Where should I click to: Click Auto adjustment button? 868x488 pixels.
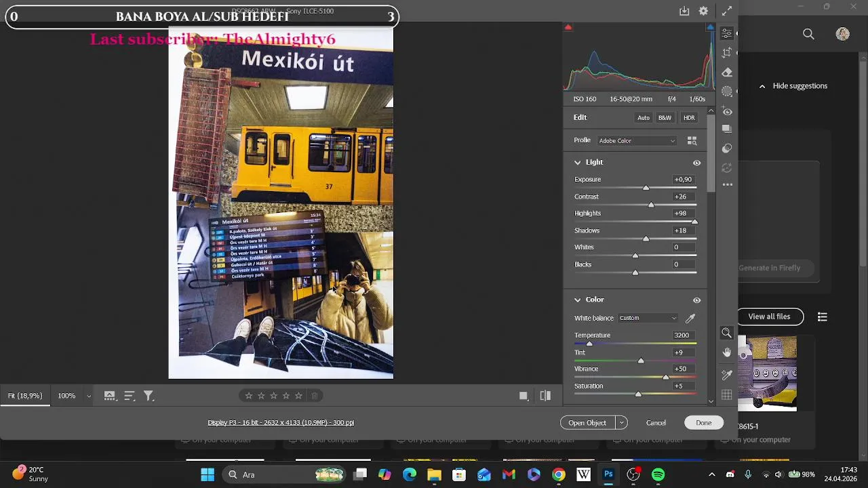pyautogui.click(x=644, y=118)
